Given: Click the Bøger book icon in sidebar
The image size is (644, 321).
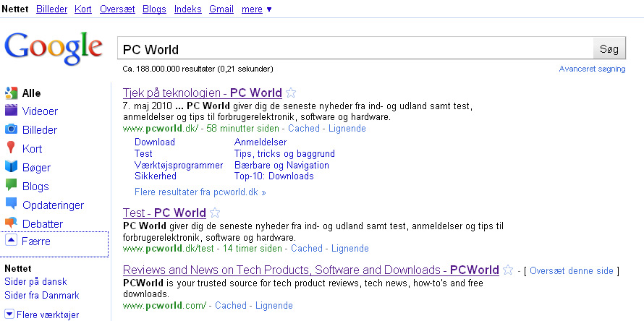Looking at the screenshot, I should [11, 168].
